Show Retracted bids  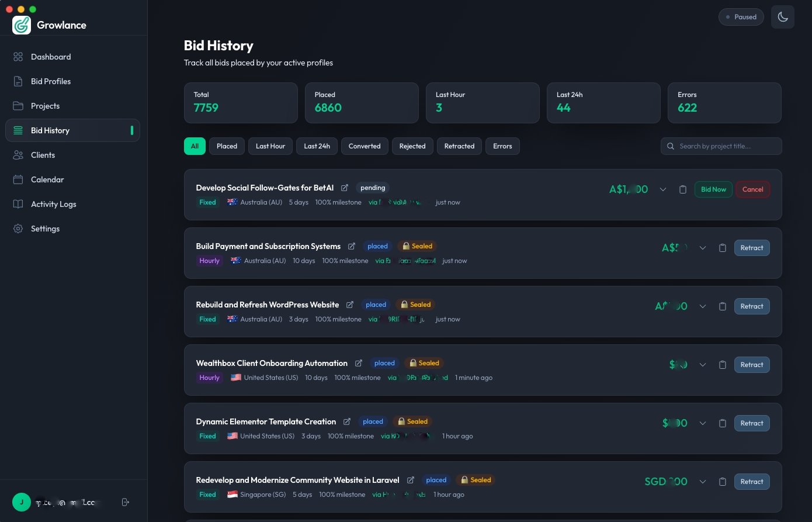pyautogui.click(x=459, y=146)
